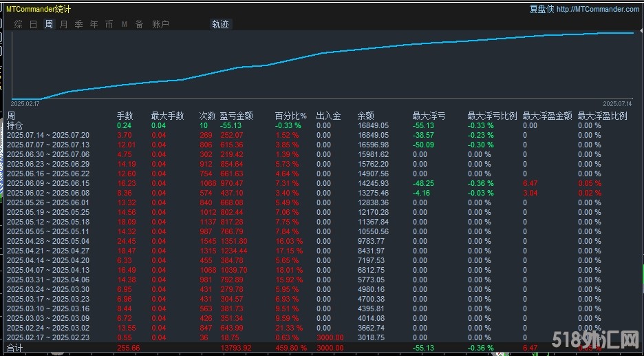
Task: Select the M magic number tab
Action: pyautogui.click(x=125, y=24)
